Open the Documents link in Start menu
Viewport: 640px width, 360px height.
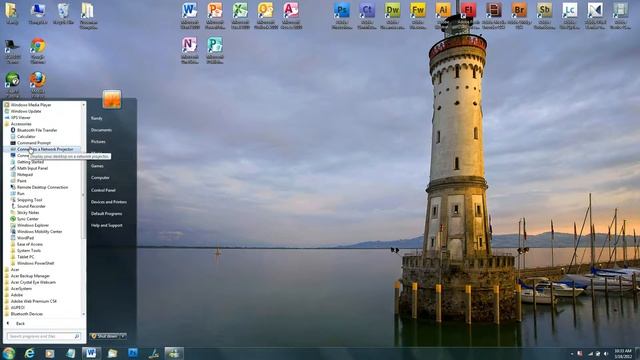point(101,130)
